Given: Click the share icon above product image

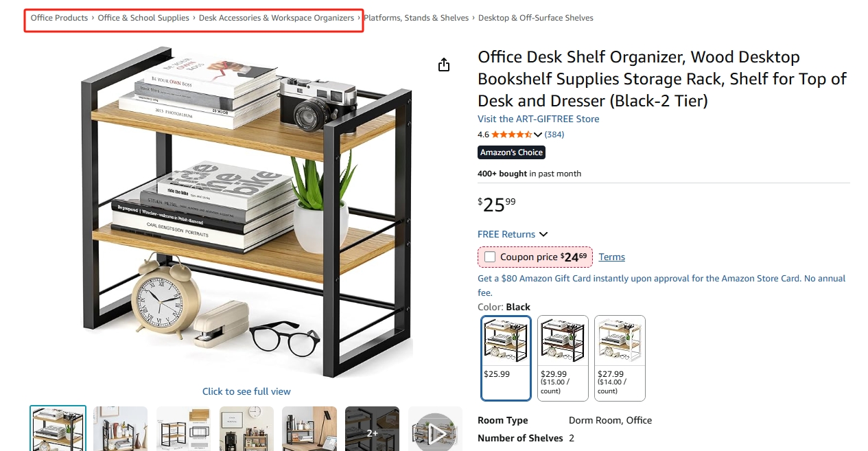Looking at the screenshot, I should 444,65.
